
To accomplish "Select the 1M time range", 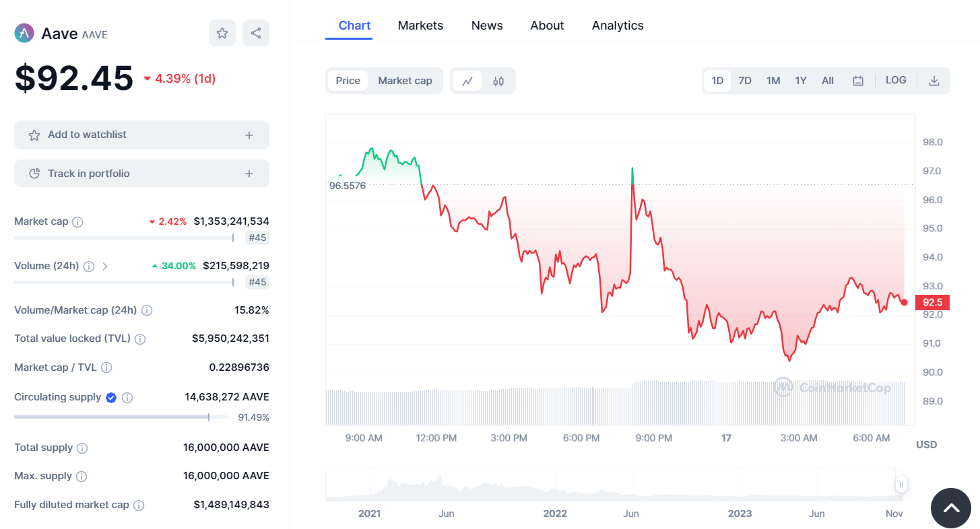I will click(x=773, y=81).
